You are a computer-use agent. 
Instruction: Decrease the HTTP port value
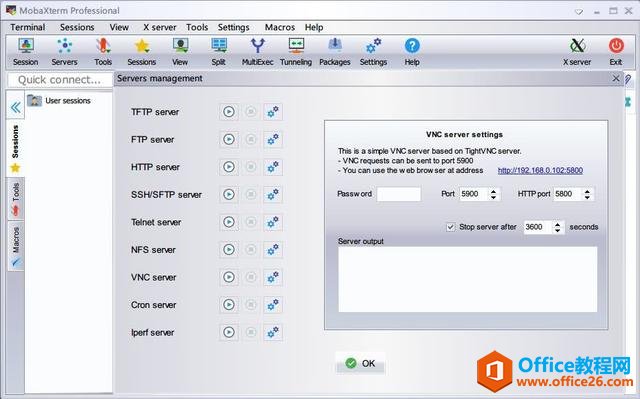tap(587, 197)
